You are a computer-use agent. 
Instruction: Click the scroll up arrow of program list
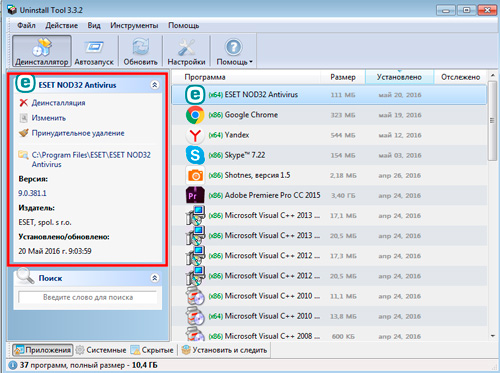click(493, 76)
